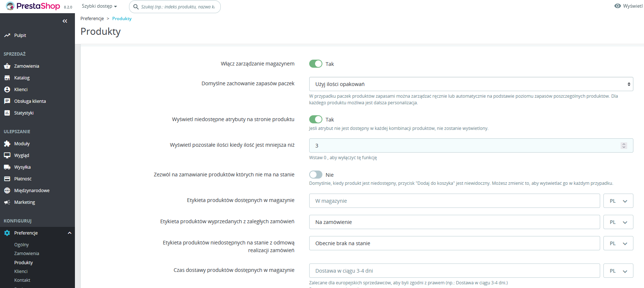
Task: Collapse the sidebar with double-chevron icon
Action: 65,21
